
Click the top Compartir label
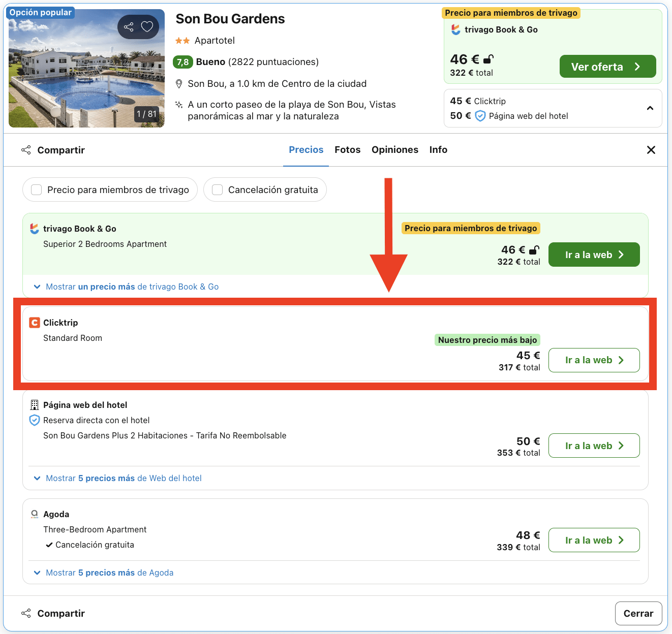61,150
